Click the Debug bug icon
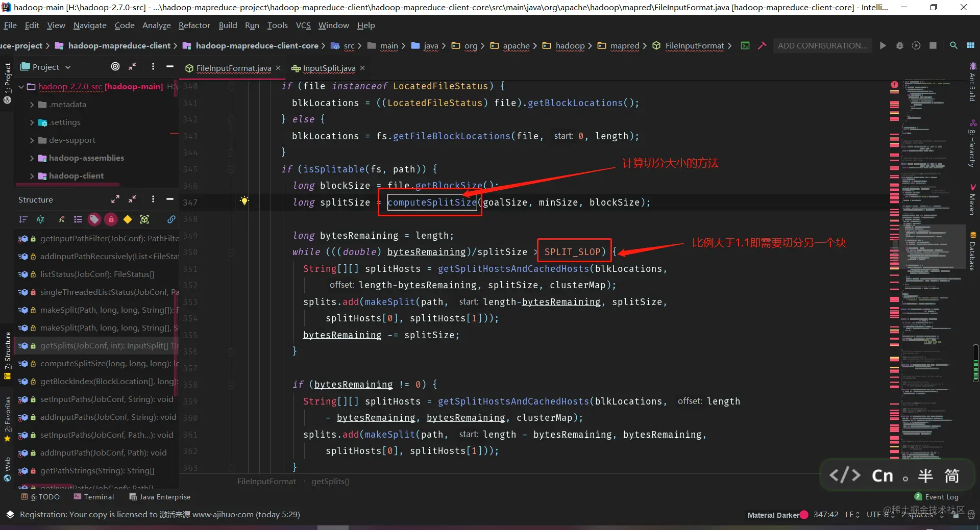 (x=900, y=45)
